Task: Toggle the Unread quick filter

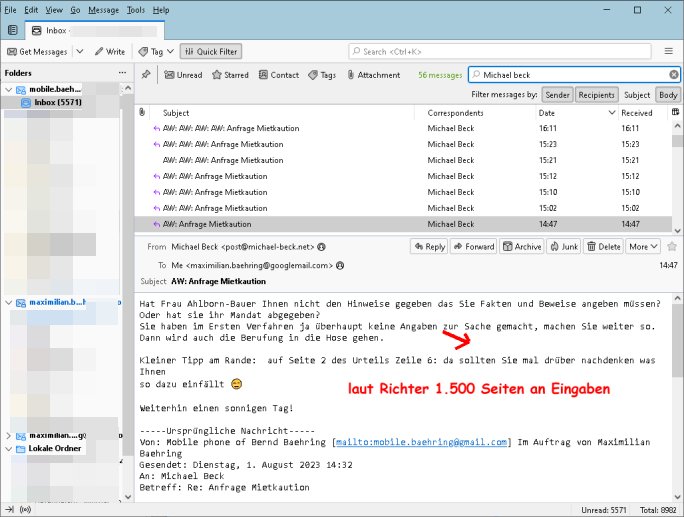Action: click(x=183, y=75)
